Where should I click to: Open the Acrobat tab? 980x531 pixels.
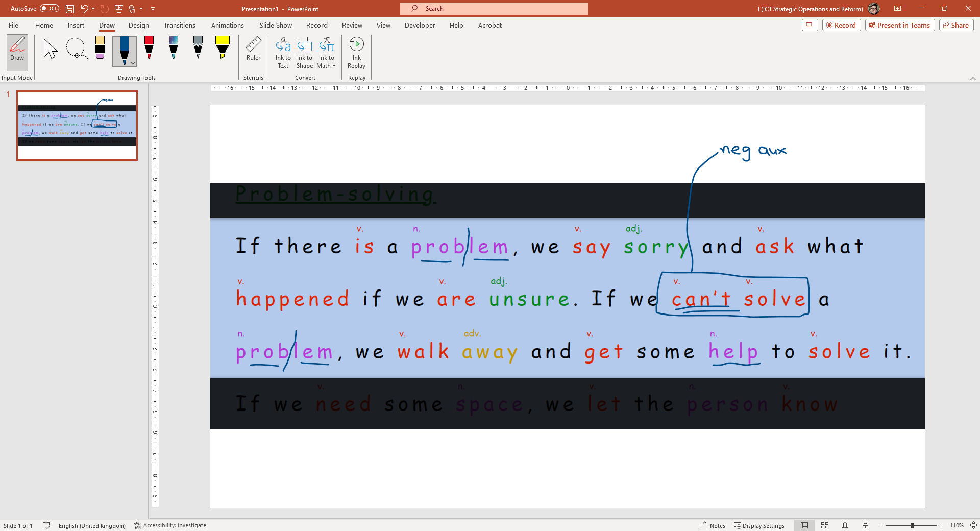tap(490, 25)
